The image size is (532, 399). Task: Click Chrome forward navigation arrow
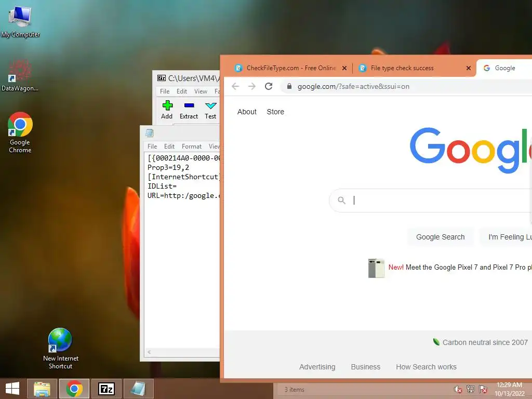tap(252, 87)
